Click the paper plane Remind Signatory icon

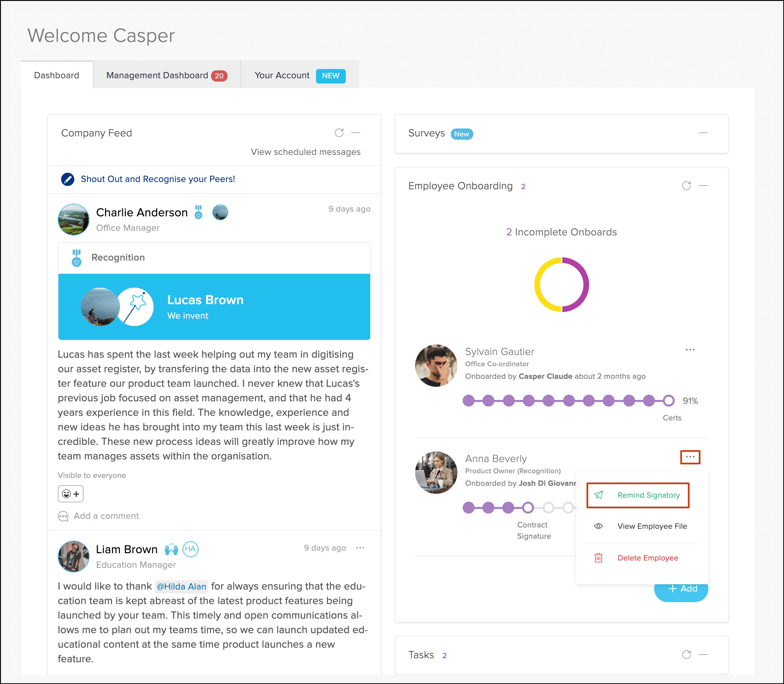[x=598, y=495]
